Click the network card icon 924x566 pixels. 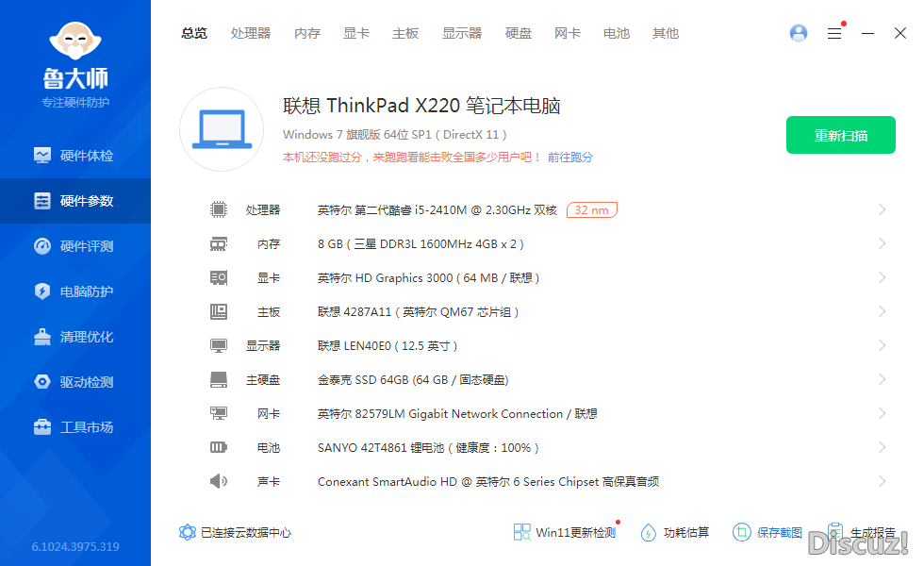point(219,413)
